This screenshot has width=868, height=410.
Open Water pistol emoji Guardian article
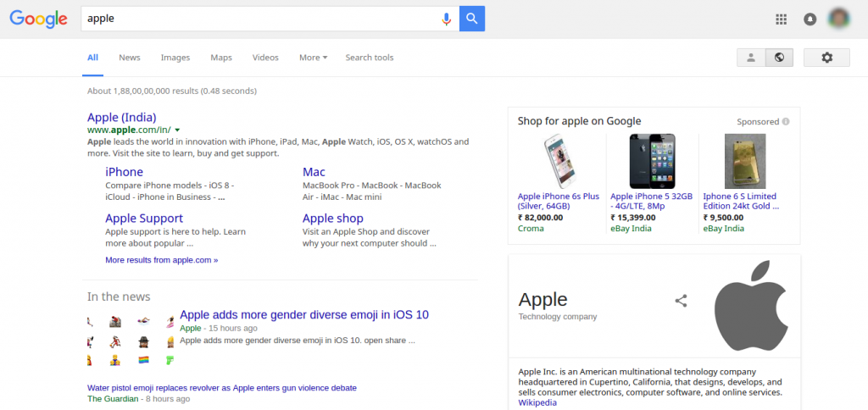(x=222, y=388)
